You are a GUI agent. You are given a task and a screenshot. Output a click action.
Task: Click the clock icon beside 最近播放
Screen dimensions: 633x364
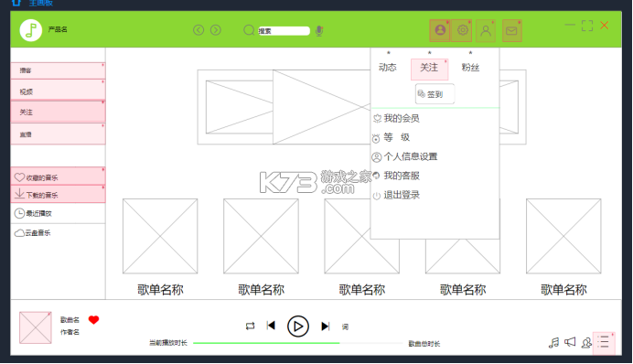pyautogui.click(x=19, y=213)
